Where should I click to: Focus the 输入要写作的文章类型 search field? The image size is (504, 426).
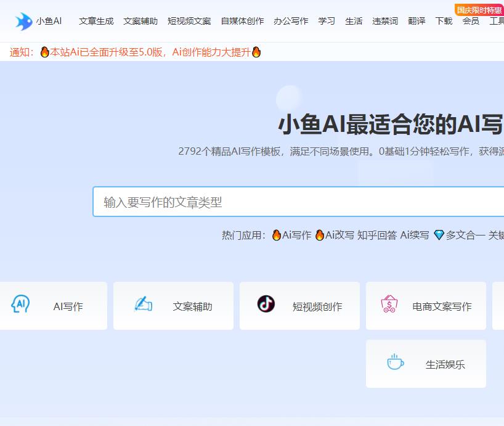tap(298, 202)
